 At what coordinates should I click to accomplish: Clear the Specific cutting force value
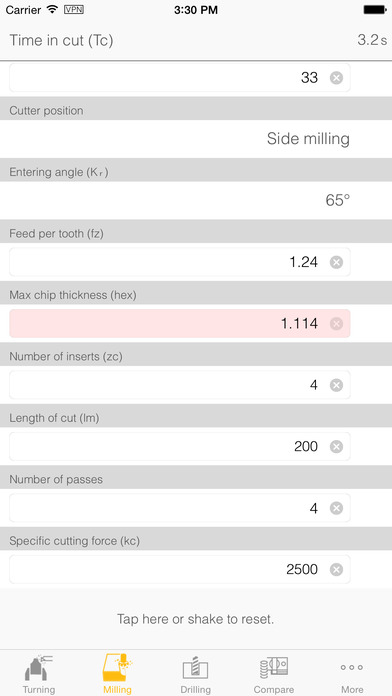[x=337, y=569]
